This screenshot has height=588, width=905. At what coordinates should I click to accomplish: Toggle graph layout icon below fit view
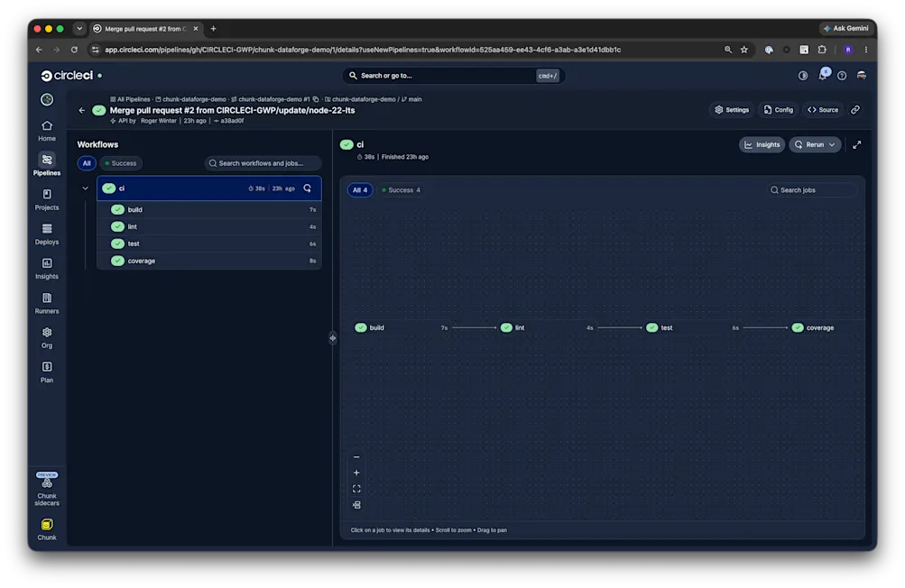tap(356, 505)
